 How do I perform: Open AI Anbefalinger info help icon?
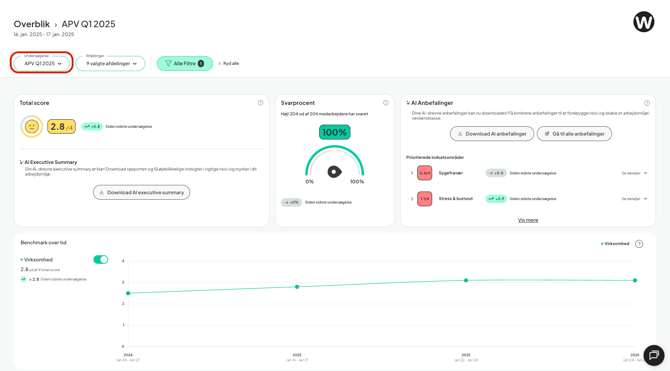tap(646, 103)
